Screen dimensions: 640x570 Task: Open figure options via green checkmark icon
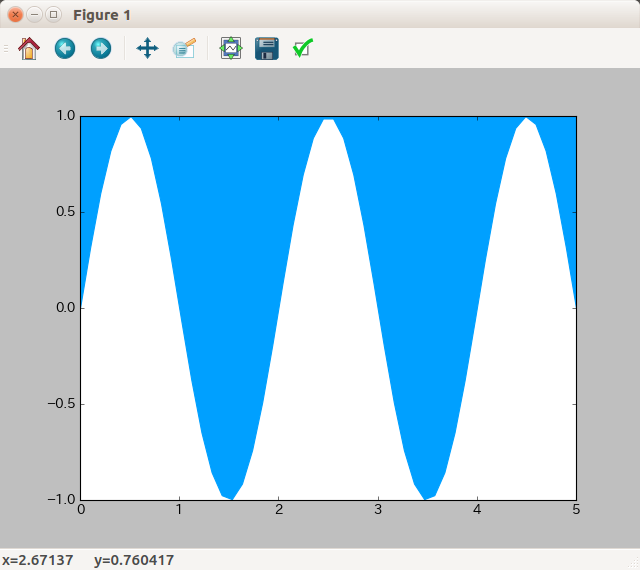tap(303, 48)
